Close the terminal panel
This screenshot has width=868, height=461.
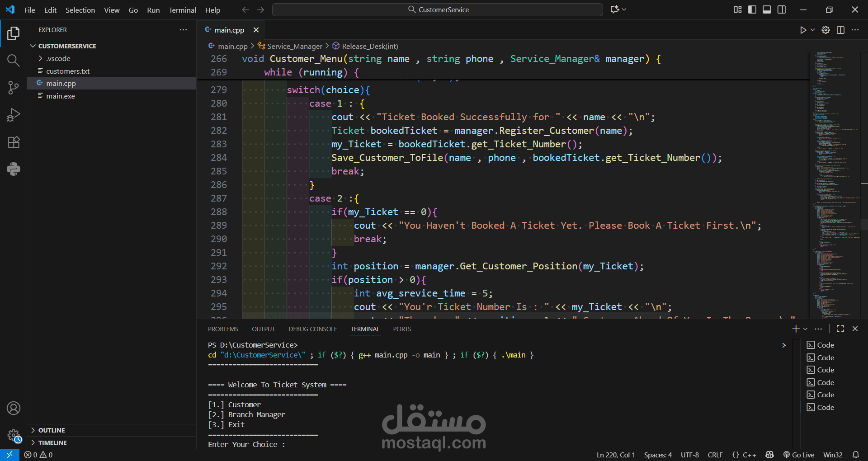pos(855,329)
